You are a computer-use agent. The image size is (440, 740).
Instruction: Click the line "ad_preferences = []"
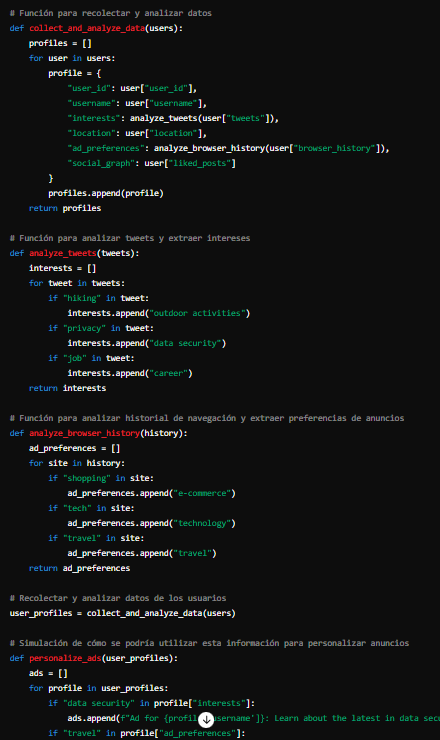tap(75, 448)
